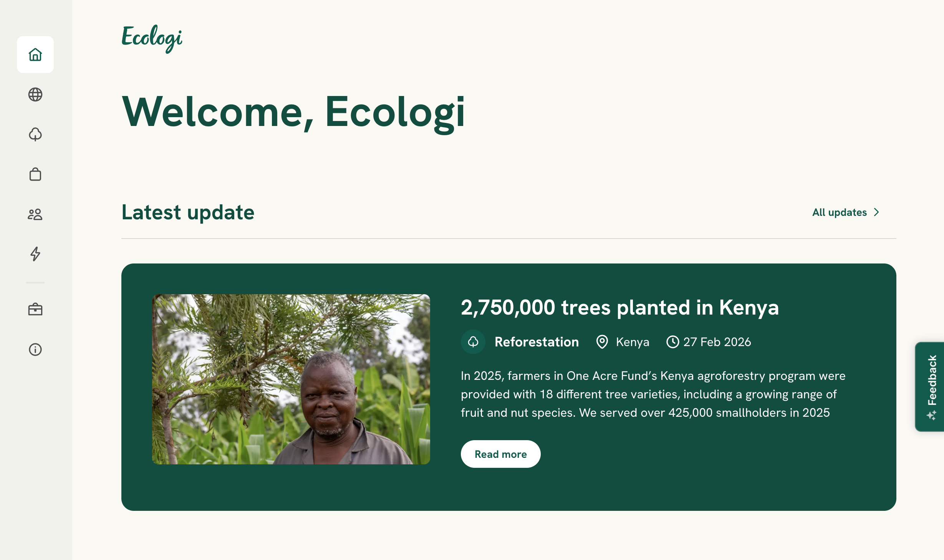The image size is (944, 560).
Task: Click the farmer photo thumbnail
Action: point(291,379)
